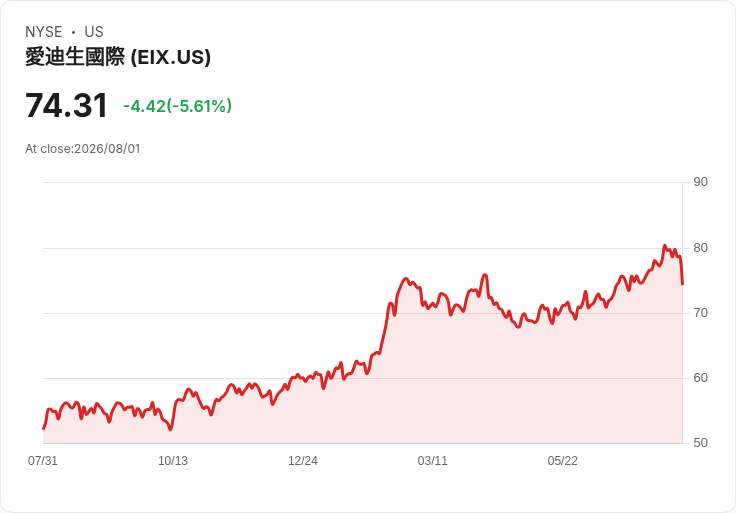The image size is (736, 513).
Task: Click the US market label
Action: (94, 32)
